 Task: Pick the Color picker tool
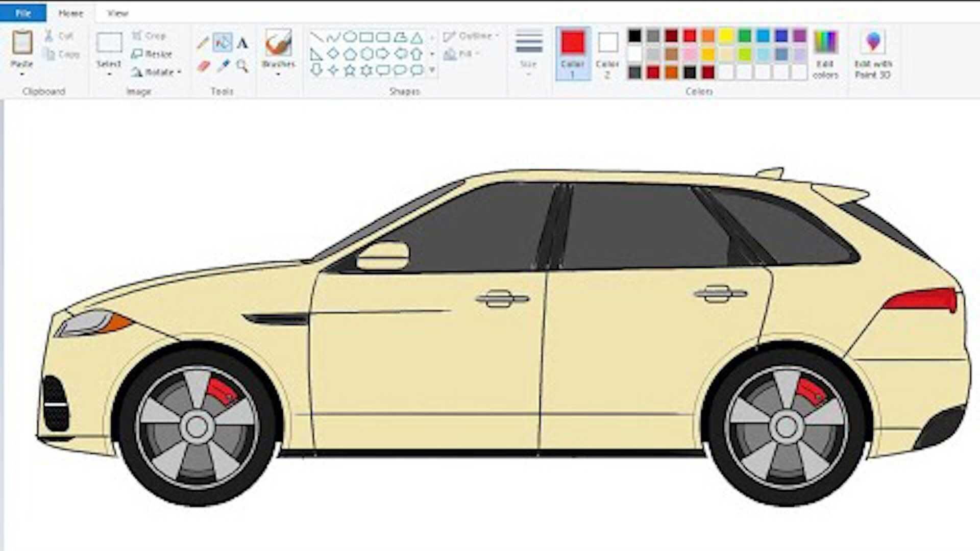pyautogui.click(x=223, y=65)
